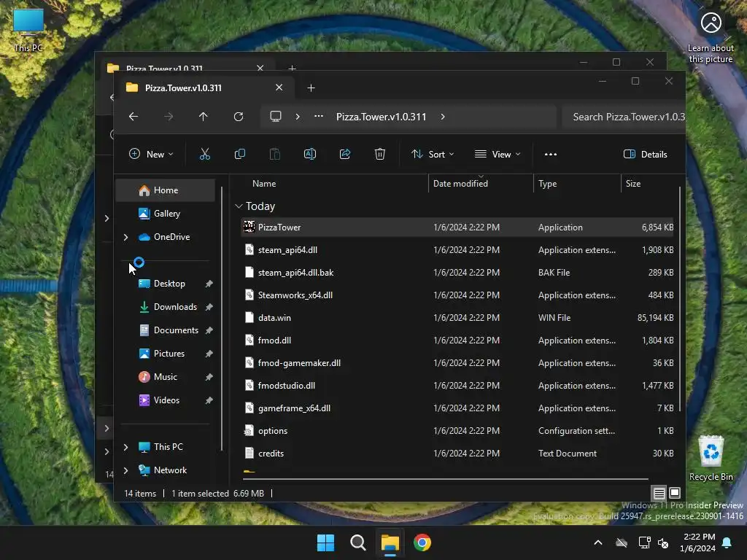Collapse the Today group
Screen dimensions: 747x560
pyautogui.click(x=239, y=206)
